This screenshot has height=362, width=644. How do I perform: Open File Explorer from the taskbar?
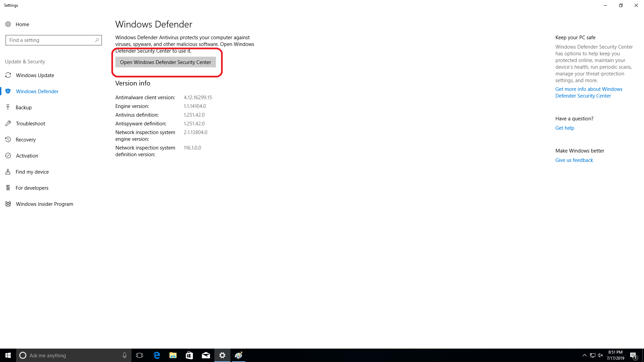coord(173,355)
